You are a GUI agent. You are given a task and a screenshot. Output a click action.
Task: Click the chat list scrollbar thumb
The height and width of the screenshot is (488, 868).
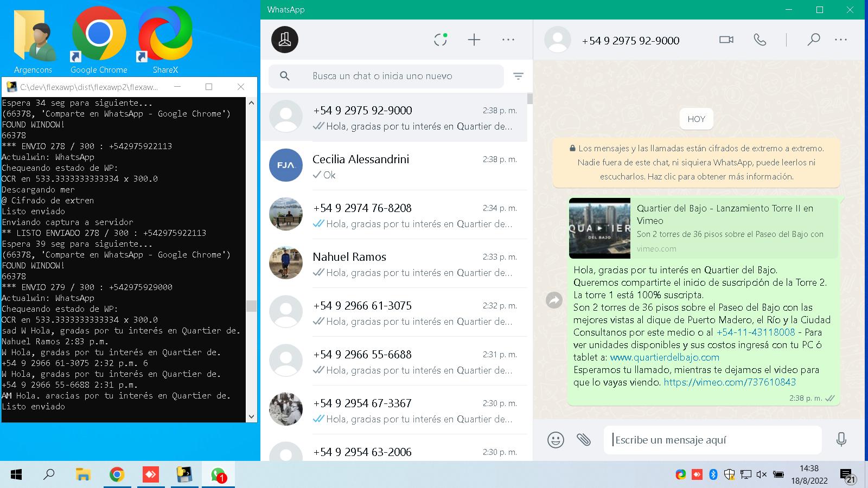529,99
